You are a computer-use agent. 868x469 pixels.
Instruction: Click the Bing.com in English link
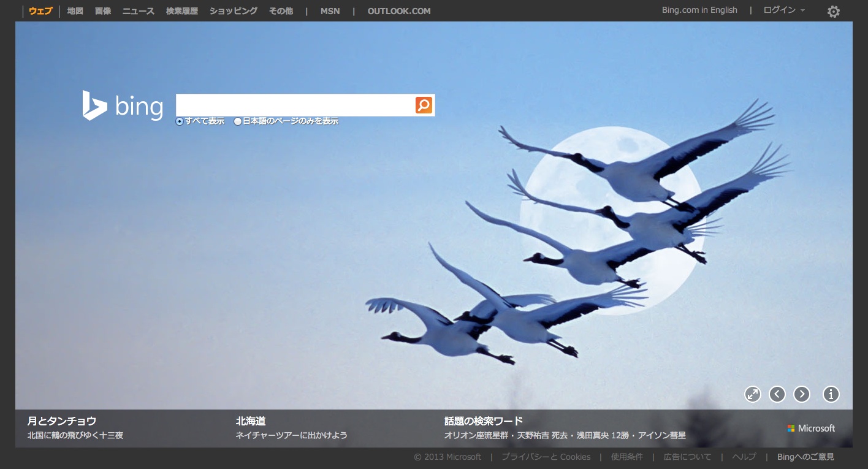(x=699, y=10)
